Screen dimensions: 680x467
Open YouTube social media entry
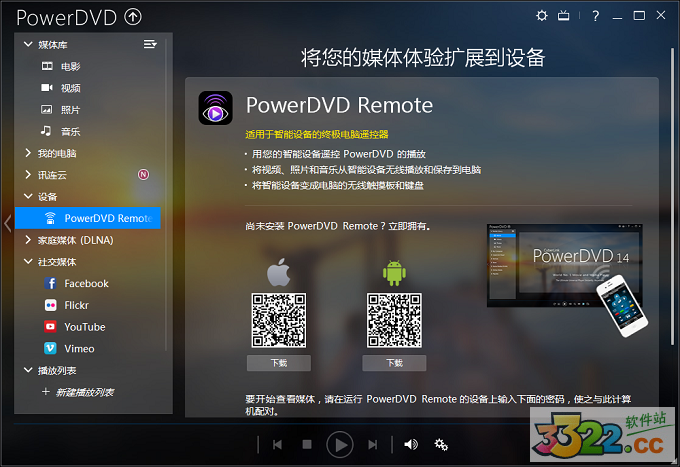(85, 327)
